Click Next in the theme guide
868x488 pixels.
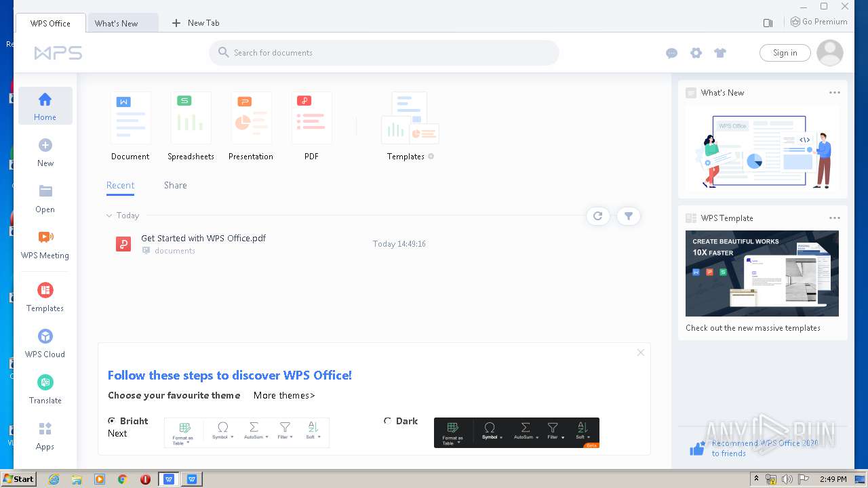pos(117,434)
